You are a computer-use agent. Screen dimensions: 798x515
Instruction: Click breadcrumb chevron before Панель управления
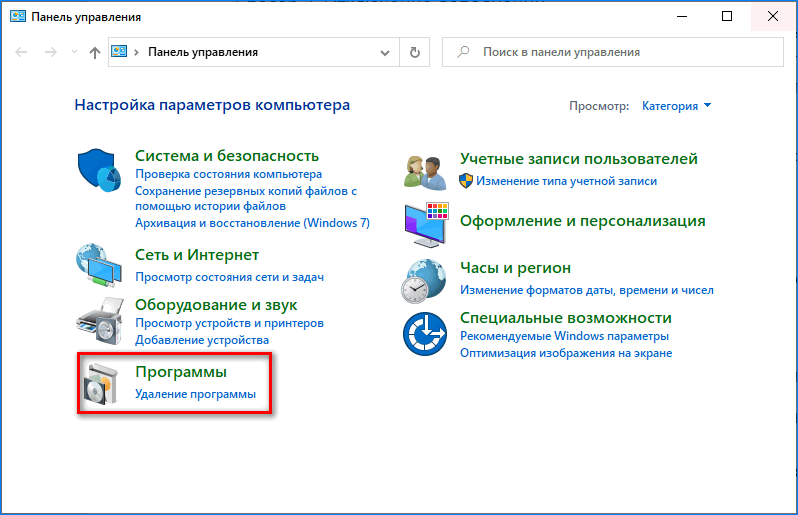pyautogui.click(x=136, y=52)
